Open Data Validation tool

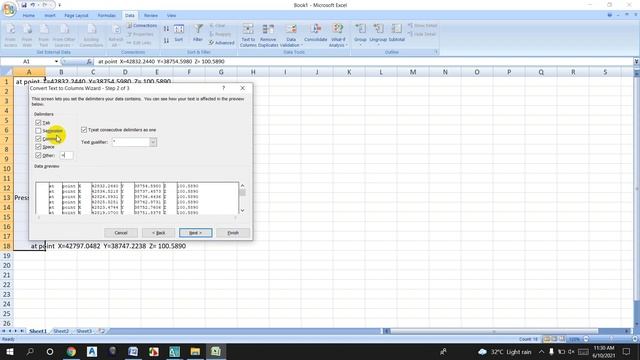[291, 35]
